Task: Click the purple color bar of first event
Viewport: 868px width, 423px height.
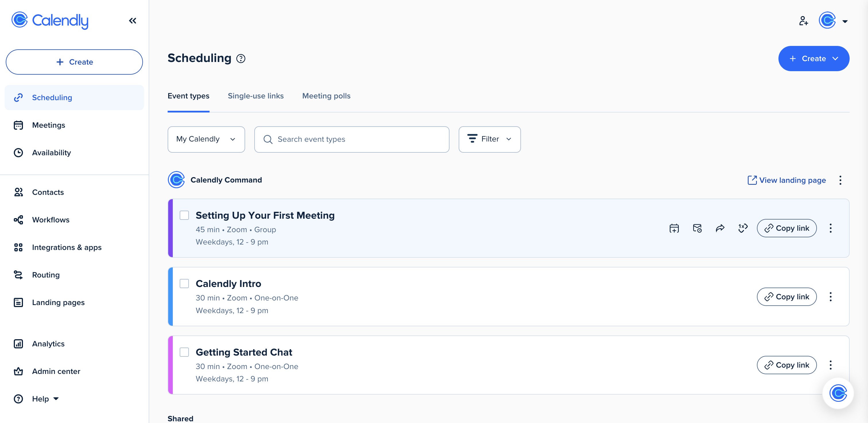Action: [170, 228]
